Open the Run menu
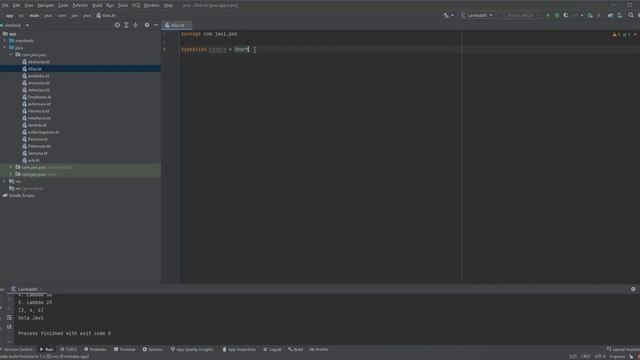This screenshot has height=360, width=640. coord(110,5)
